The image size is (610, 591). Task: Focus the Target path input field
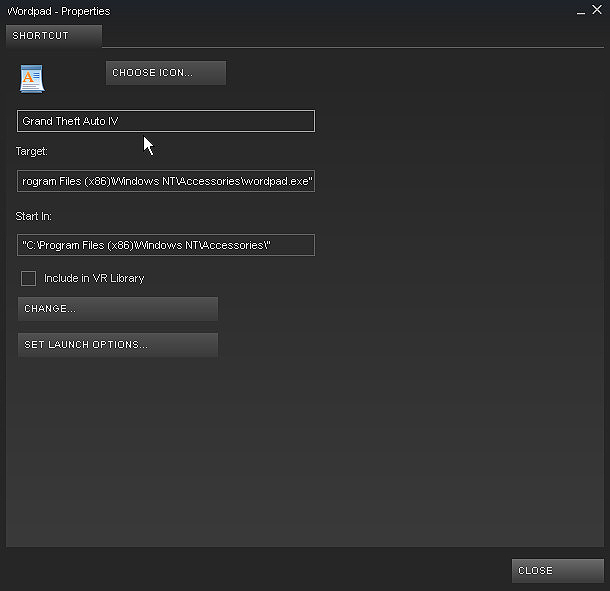click(166, 181)
